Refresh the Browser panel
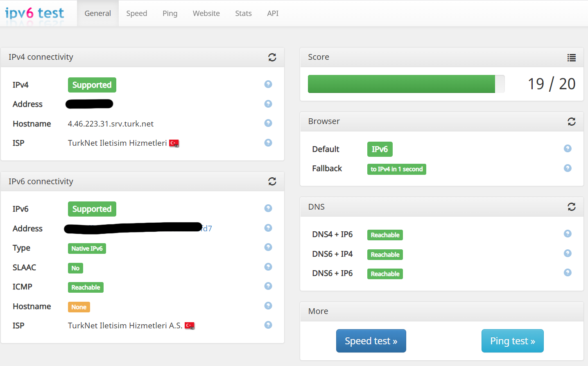The height and width of the screenshot is (366, 588). [572, 122]
